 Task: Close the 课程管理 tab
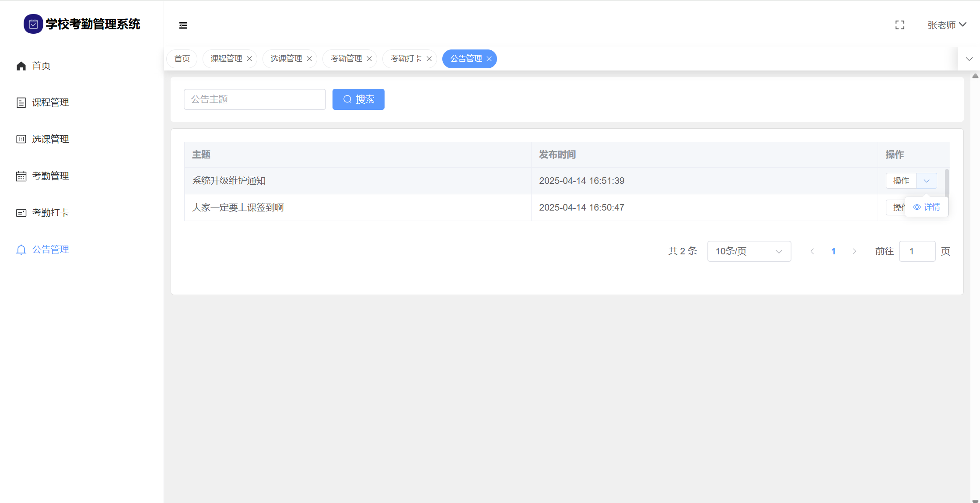pos(249,59)
